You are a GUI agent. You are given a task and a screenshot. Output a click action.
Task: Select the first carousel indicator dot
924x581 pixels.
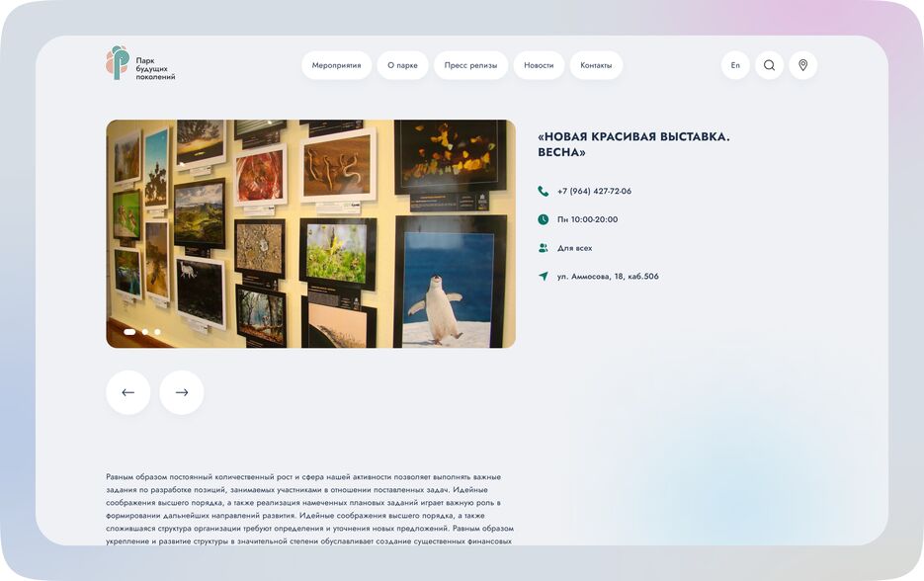(129, 332)
